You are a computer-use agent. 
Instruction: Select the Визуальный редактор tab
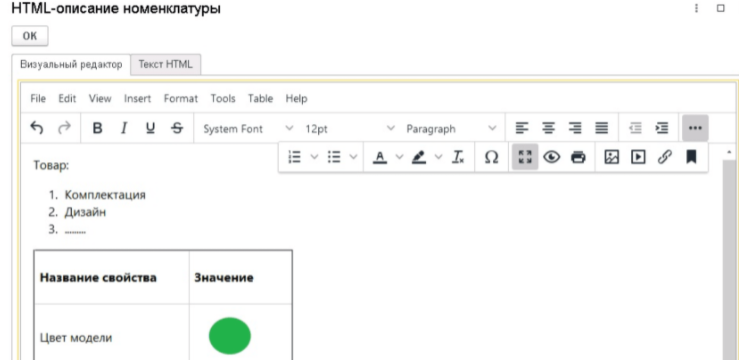point(71,65)
